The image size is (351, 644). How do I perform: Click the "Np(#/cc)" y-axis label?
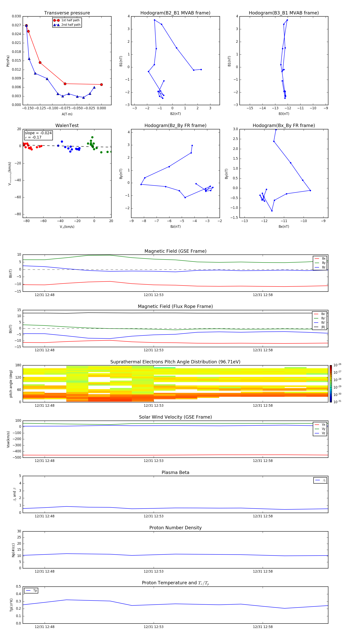coord(13,550)
